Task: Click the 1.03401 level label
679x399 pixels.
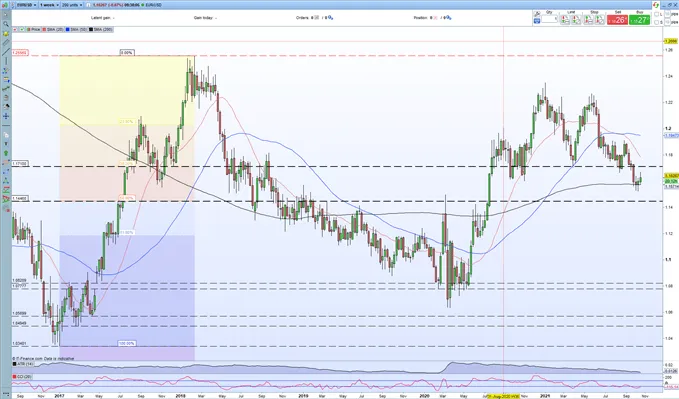Action: [19, 344]
